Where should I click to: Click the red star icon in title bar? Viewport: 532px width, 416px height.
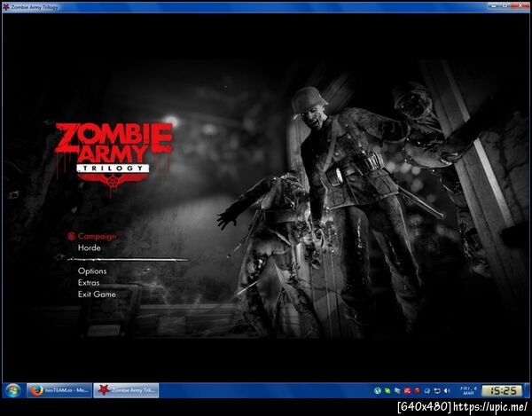point(6,7)
